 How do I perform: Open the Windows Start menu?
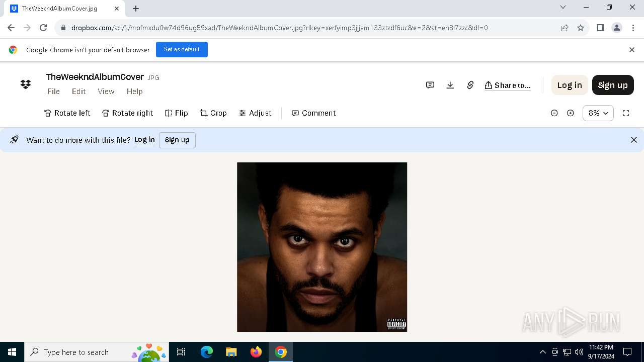coord(12,352)
